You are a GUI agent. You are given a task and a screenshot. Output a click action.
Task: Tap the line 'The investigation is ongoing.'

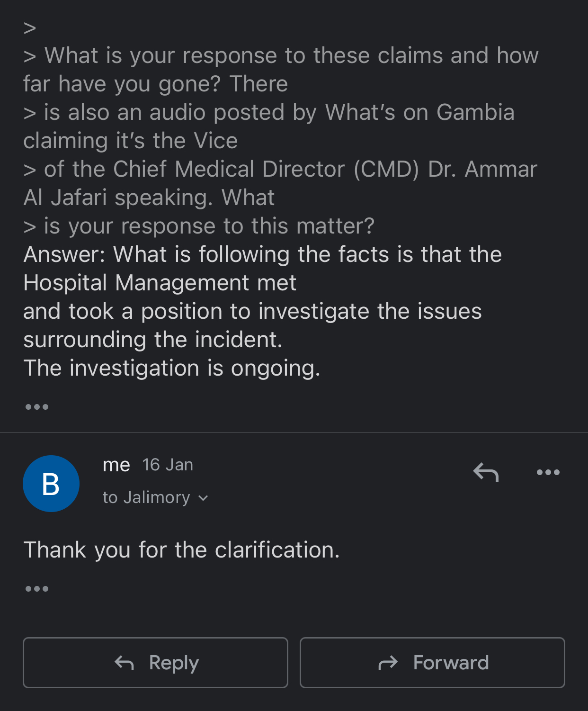pyautogui.click(x=172, y=368)
